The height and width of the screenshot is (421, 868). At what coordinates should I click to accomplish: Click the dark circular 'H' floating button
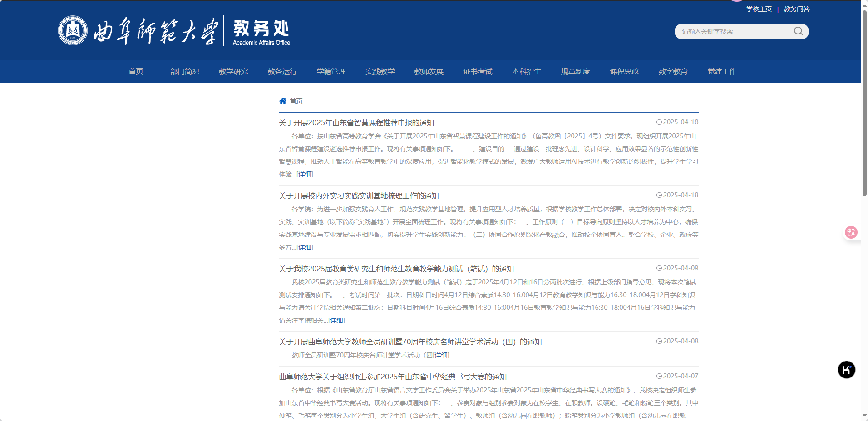846,370
